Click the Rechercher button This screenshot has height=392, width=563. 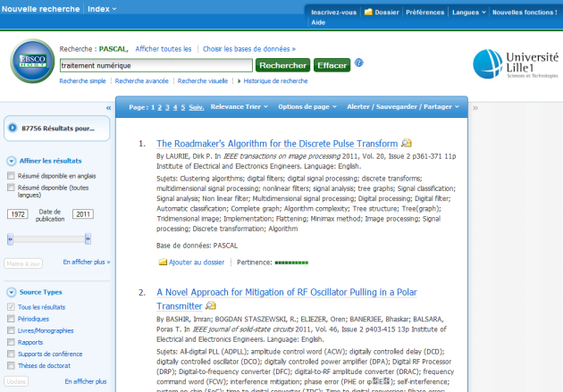pyautogui.click(x=282, y=65)
